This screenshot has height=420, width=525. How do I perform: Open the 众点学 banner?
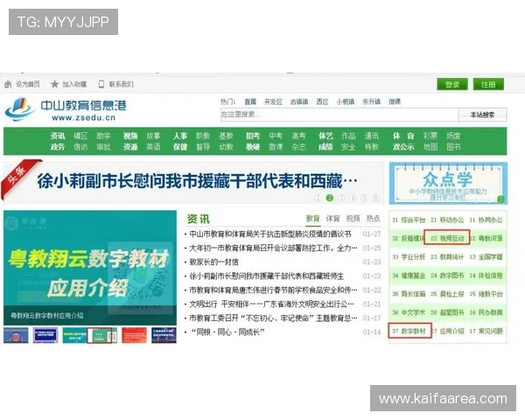pos(448,183)
